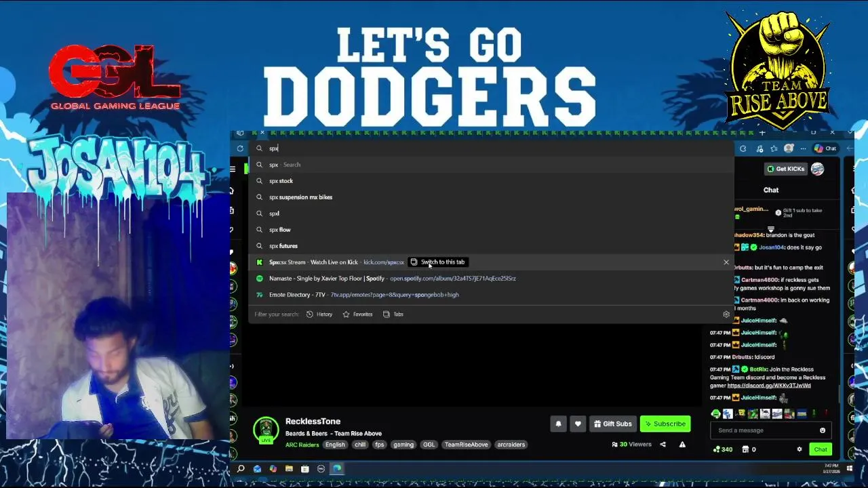The width and height of the screenshot is (868, 488).
Task: Open the Kick user avatar menu
Action: (817, 169)
